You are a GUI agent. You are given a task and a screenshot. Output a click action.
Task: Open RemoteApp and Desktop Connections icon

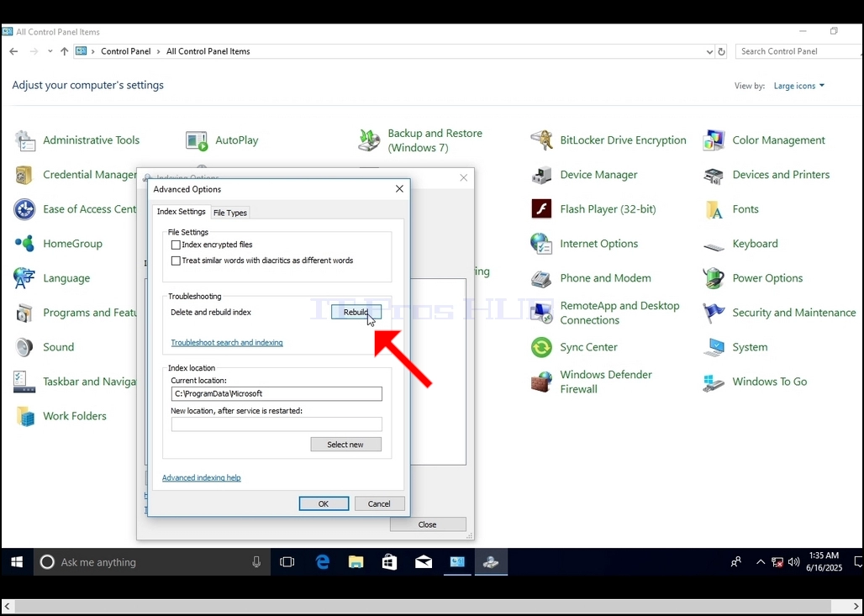pos(541,313)
